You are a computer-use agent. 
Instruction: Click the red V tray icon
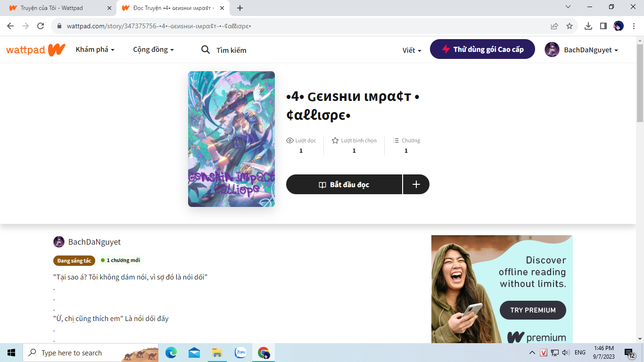[x=544, y=353]
